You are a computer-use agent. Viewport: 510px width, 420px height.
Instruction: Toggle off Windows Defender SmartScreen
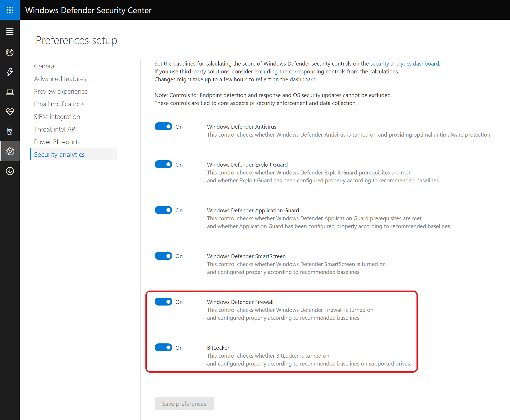[163, 256]
